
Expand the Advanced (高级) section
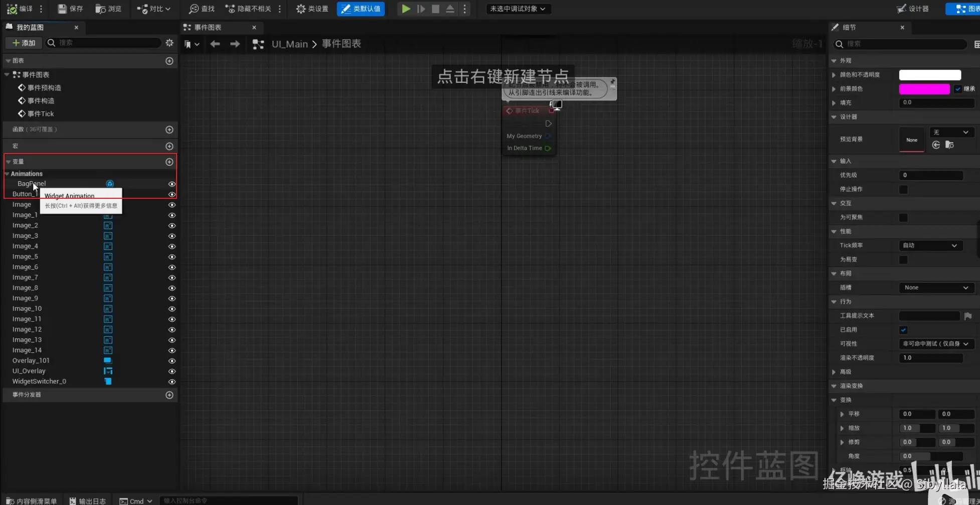pos(834,372)
